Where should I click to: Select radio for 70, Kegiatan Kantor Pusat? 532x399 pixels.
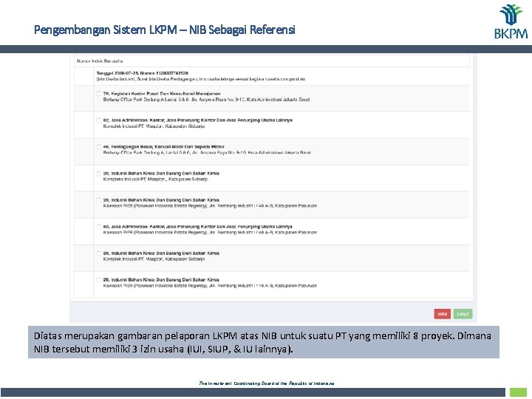click(98, 94)
